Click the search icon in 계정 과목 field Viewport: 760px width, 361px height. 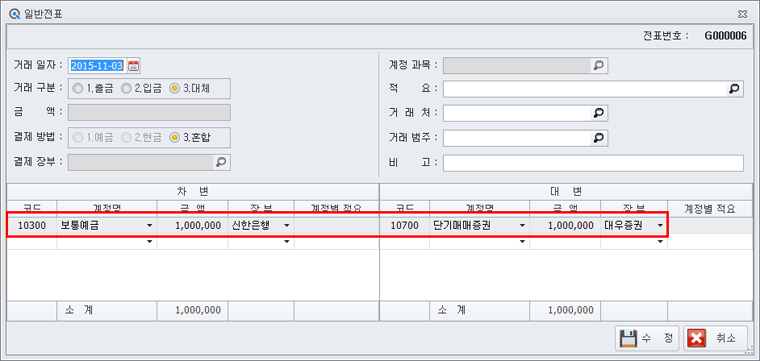tap(599, 65)
